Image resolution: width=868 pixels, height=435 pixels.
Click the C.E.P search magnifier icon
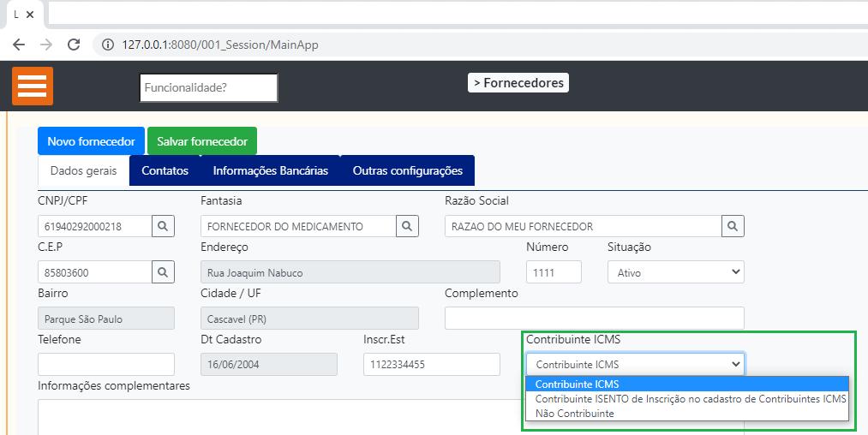pyautogui.click(x=164, y=272)
